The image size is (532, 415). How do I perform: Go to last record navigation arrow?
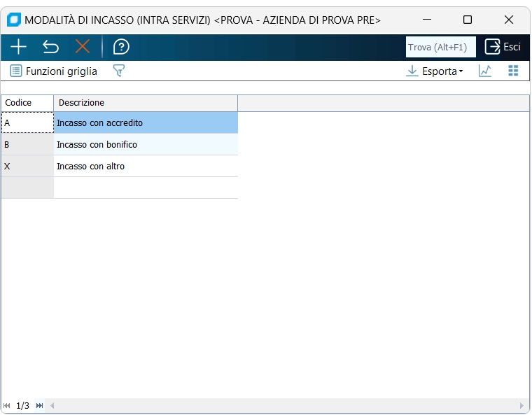(x=39, y=405)
